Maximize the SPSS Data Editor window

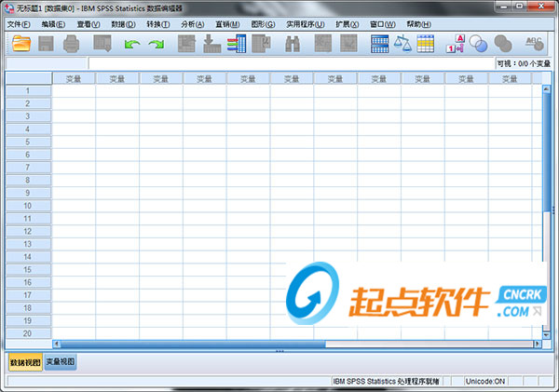(x=520, y=7)
